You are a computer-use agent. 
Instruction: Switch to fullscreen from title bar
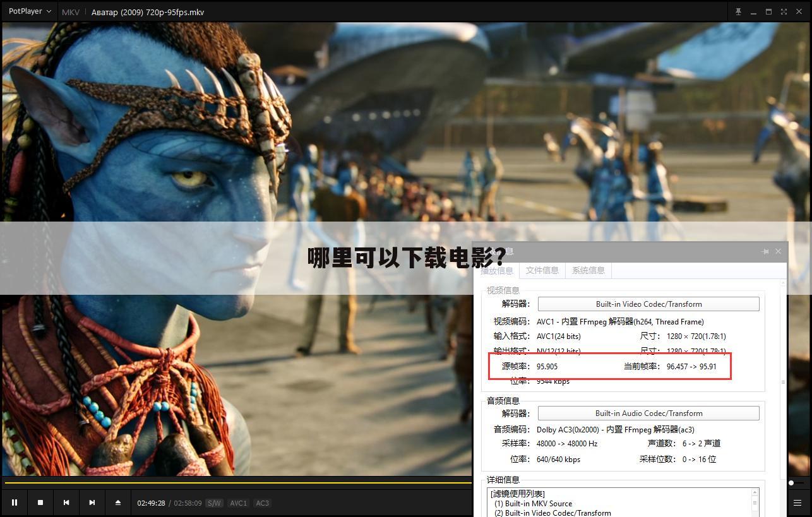pos(784,11)
